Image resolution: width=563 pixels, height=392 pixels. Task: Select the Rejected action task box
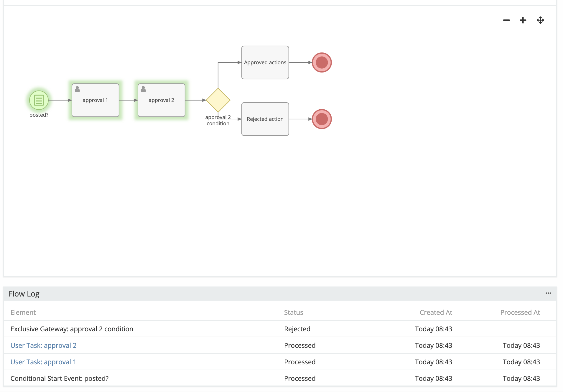point(265,119)
